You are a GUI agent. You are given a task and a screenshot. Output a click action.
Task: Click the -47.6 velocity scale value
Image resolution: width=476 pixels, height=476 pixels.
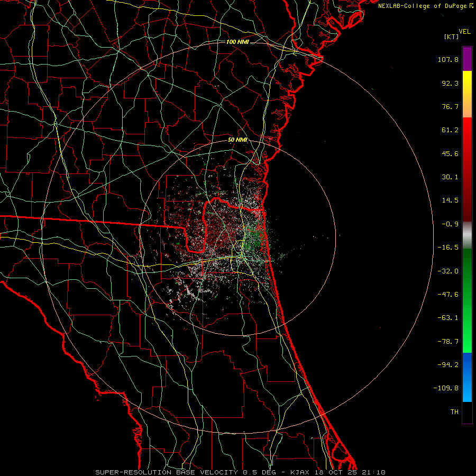(x=448, y=295)
